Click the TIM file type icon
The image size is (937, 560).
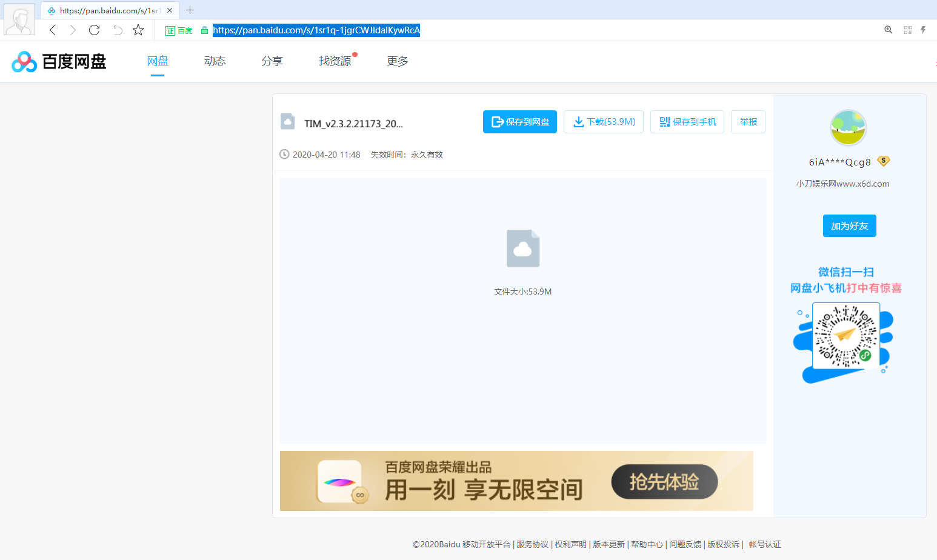288,122
